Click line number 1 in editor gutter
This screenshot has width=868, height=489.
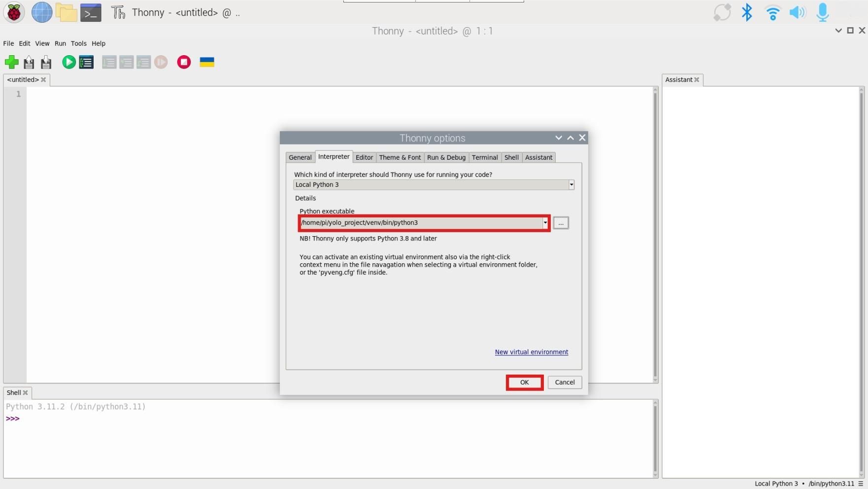[x=18, y=94]
